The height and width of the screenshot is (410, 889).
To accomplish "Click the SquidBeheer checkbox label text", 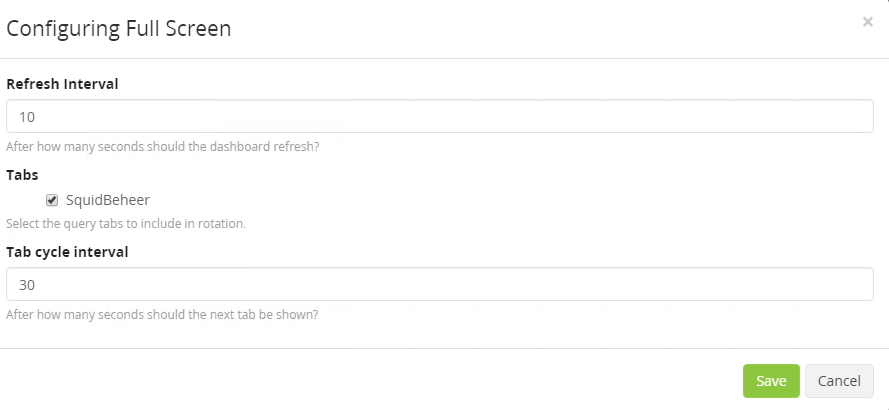I will click(x=107, y=200).
